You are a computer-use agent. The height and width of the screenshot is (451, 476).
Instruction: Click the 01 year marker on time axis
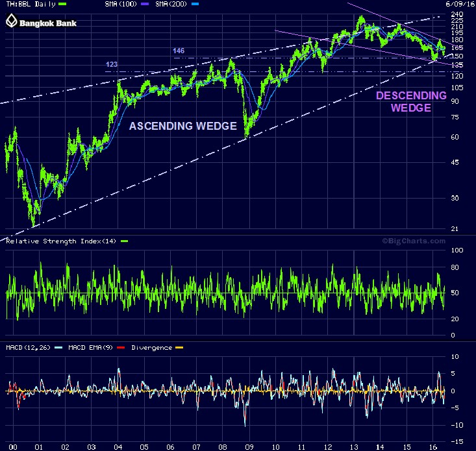39,447
